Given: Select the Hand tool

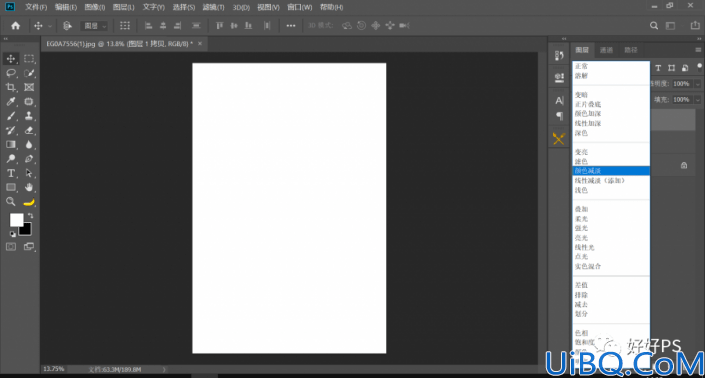Looking at the screenshot, I should (29, 187).
